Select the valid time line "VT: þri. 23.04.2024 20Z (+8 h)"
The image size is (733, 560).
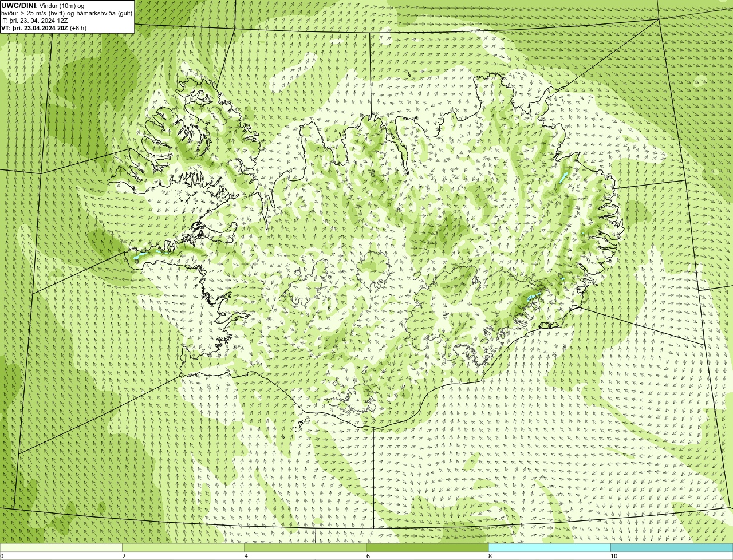(44, 28)
